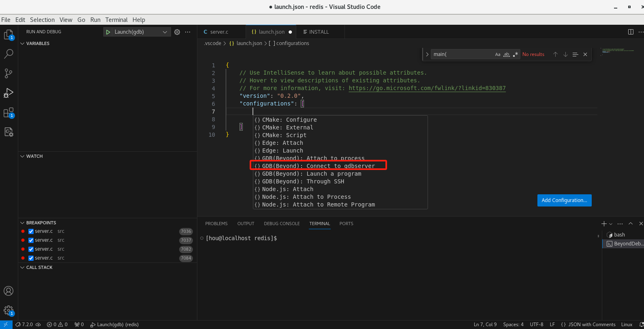Open the Explorer view in activity bar
This screenshot has width=644, height=329.
pos(9,35)
